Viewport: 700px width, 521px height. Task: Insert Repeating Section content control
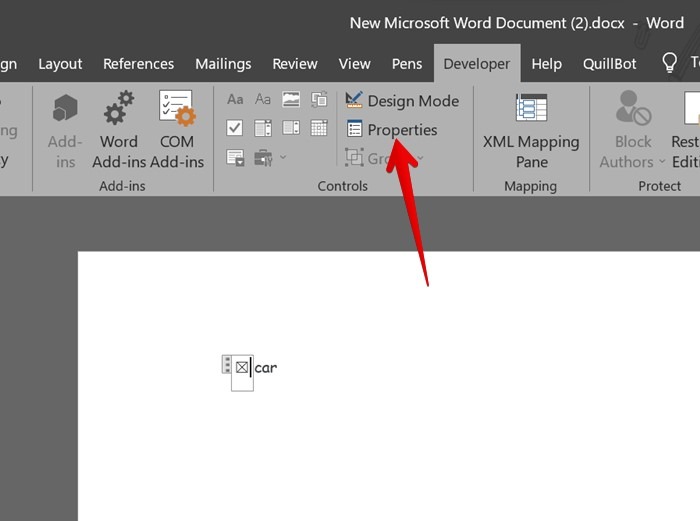coord(235,158)
